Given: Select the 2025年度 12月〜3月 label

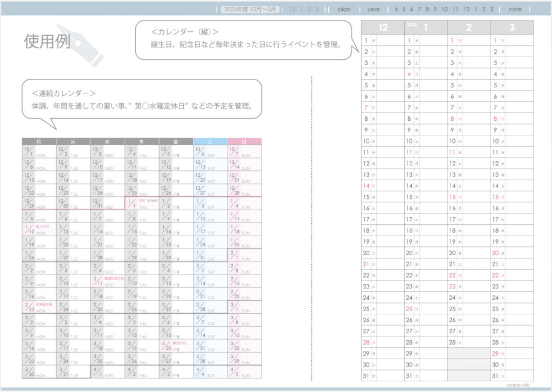Looking at the screenshot, I should point(251,9).
